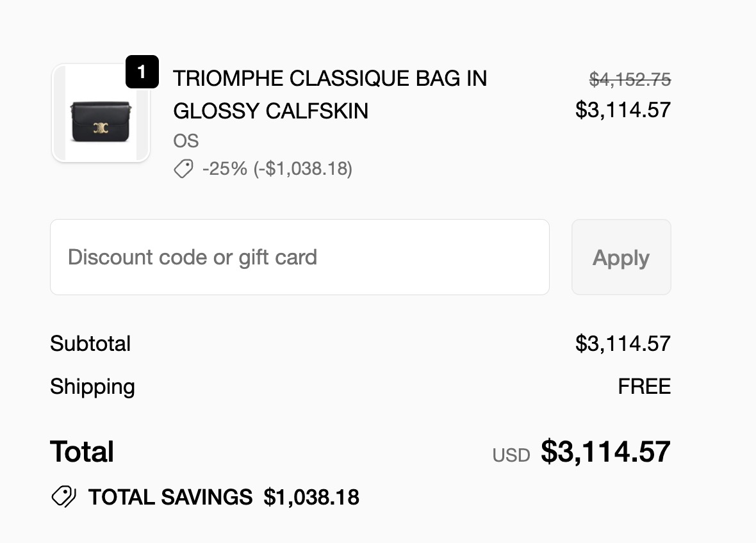This screenshot has height=543, width=756.
Task: Click the bold Total label
Action: [82, 452]
